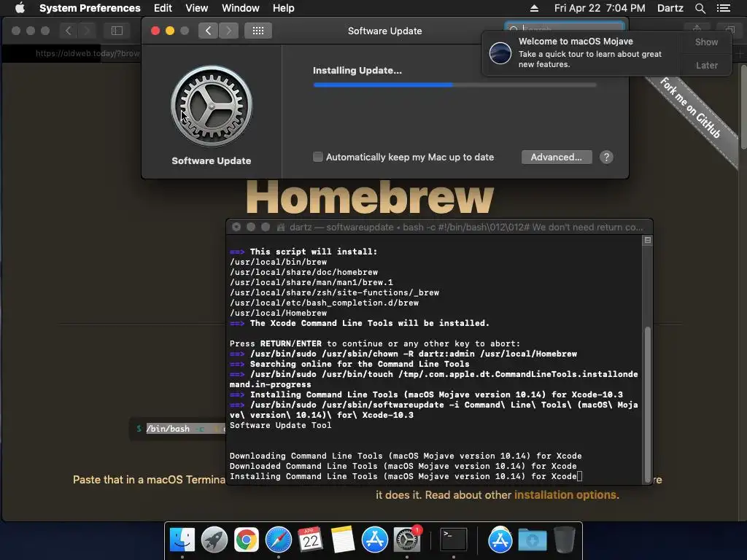Screen dimensions: 747x560
Task: Open help question mark button
Action: click(606, 157)
